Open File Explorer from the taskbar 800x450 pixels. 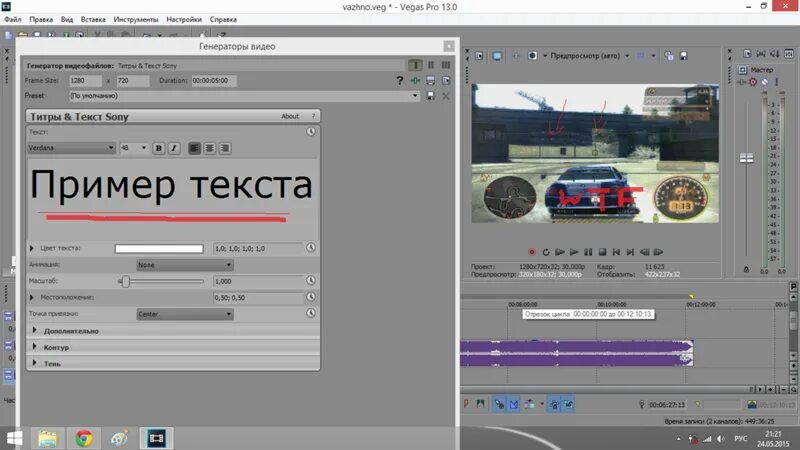click(47, 438)
